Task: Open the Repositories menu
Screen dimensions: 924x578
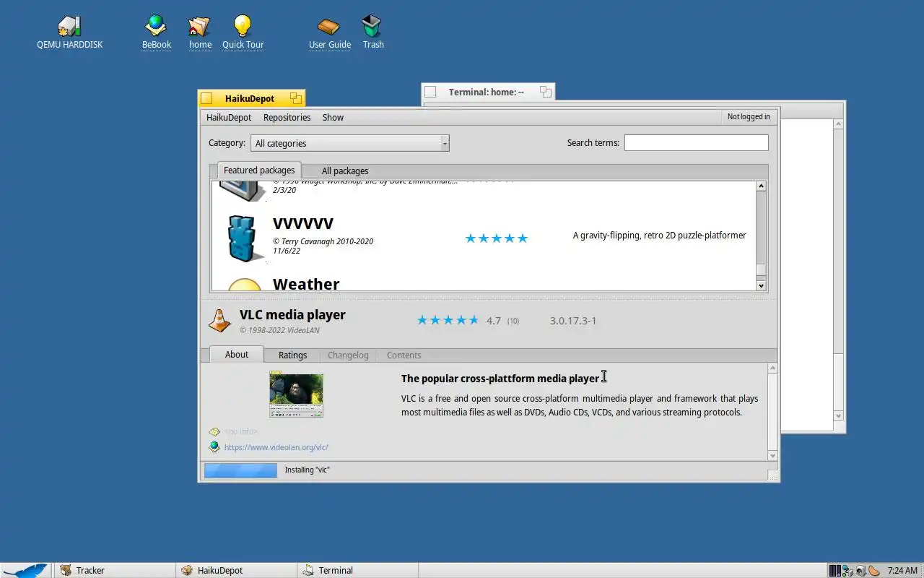Action: tap(287, 117)
